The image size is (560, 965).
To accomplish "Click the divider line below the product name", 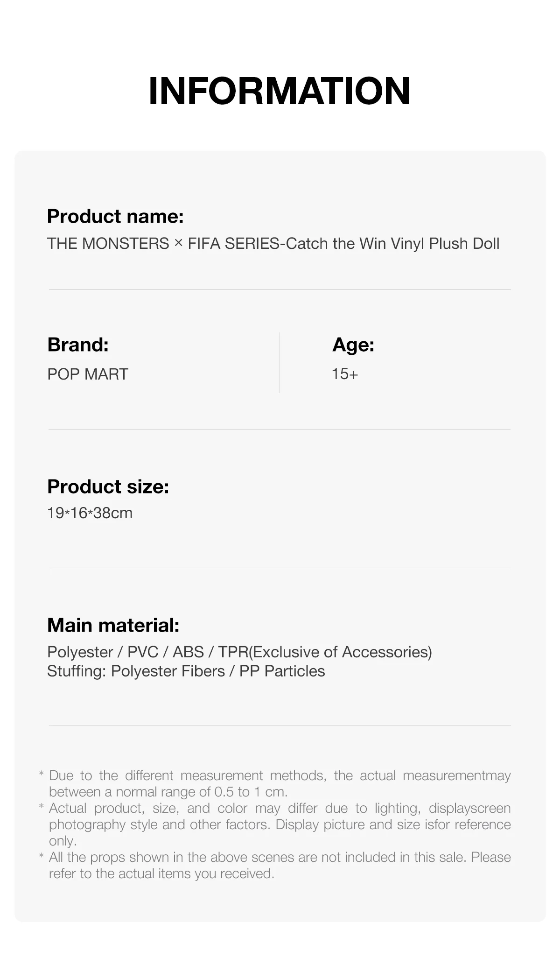I will [x=280, y=289].
